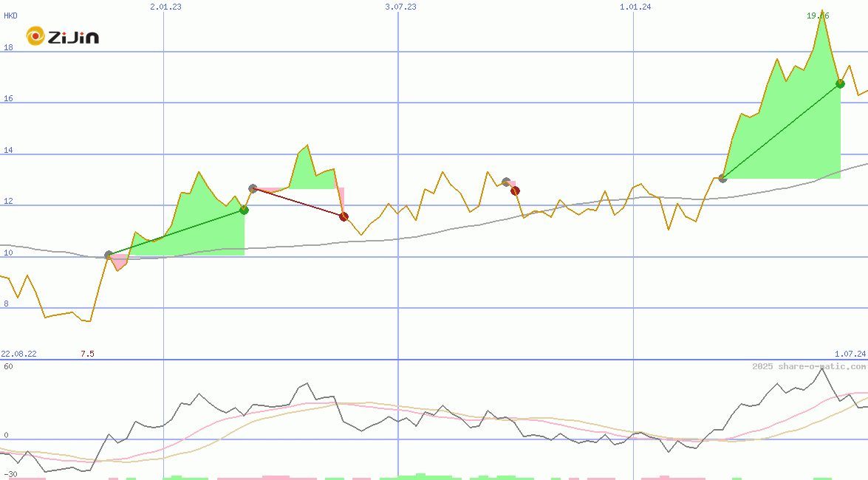Click the gray entry marker near price 10
This screenshot has width=868, height=480.
tap(109, 256)
